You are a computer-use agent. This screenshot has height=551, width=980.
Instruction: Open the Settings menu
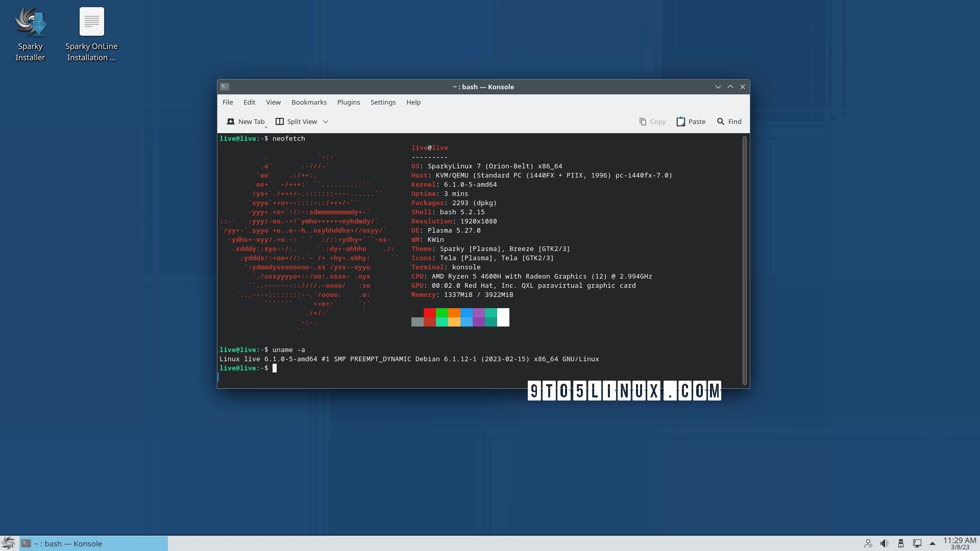383,102
